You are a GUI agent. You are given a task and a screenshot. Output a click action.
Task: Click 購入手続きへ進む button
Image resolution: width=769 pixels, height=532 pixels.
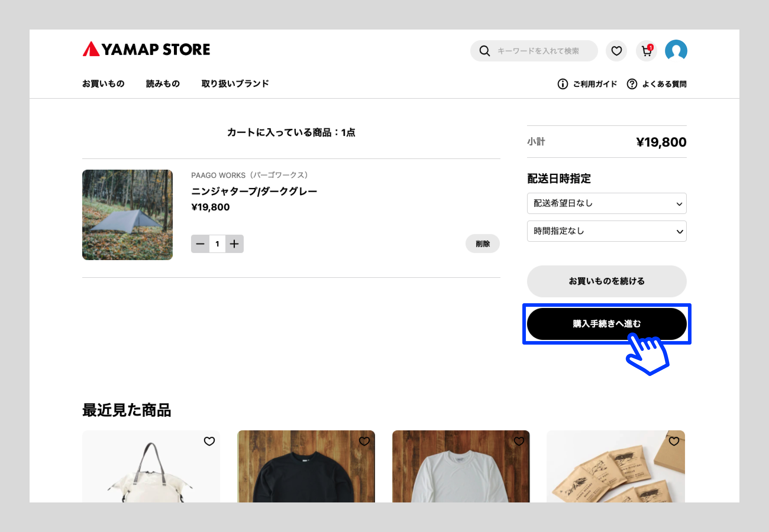[607, 324]
